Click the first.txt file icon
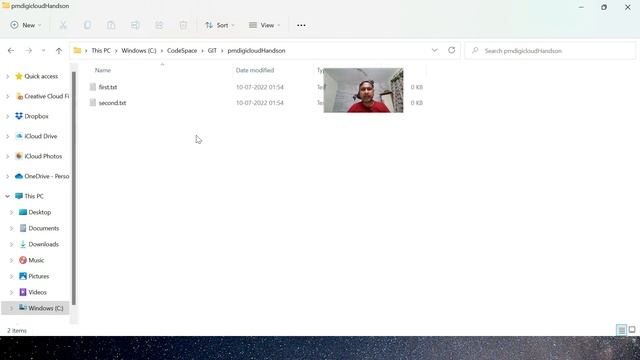Image resolution: width=640 pixels, height=360 pixels. 93,87
